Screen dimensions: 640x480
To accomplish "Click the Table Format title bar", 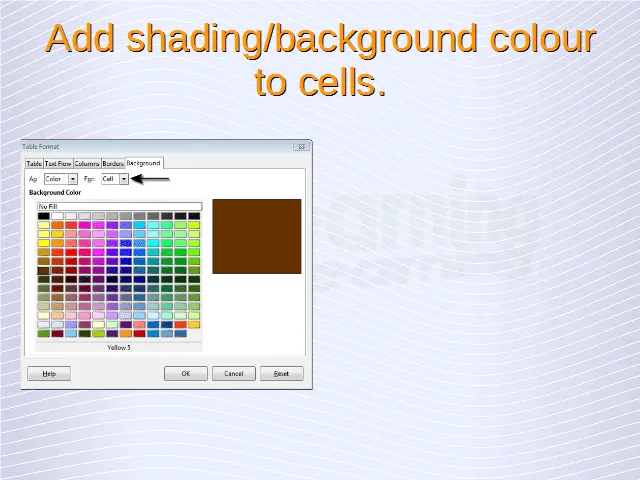I will tap(150, 146).
